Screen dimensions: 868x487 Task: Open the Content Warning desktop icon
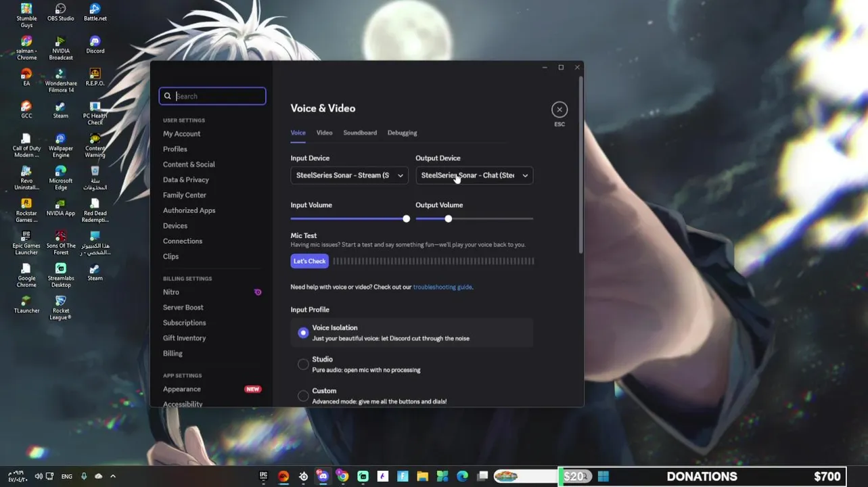tap(95, 145)
